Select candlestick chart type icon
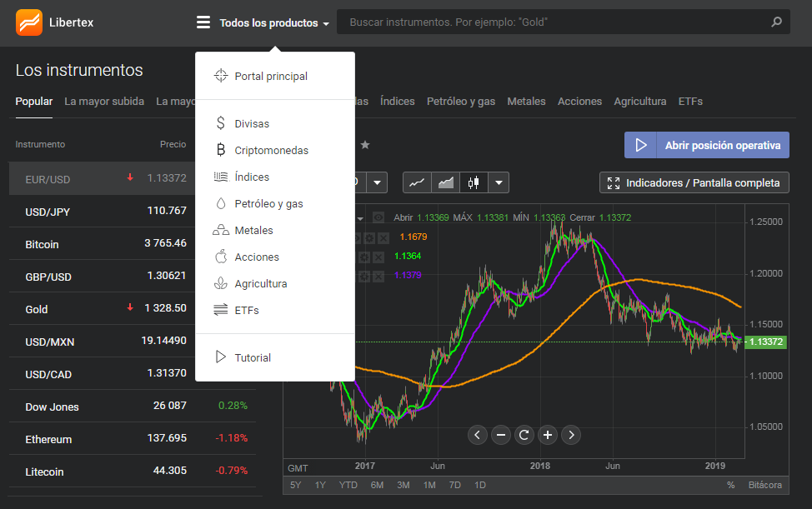812x509 pixels. [474, 182]
